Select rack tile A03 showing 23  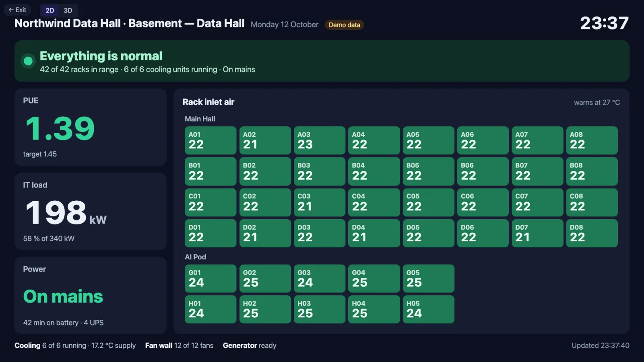tap(320, 140)
